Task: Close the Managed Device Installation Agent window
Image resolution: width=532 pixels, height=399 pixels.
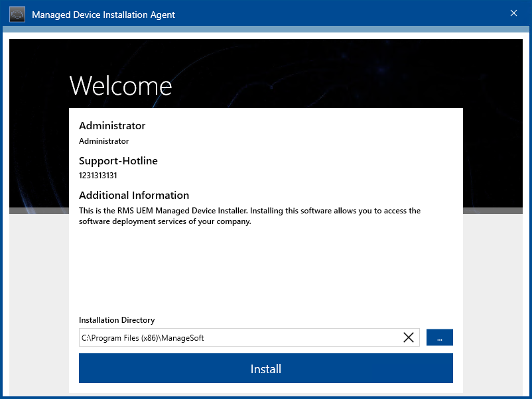Action: pyautogui.click(x=513, y=13)
